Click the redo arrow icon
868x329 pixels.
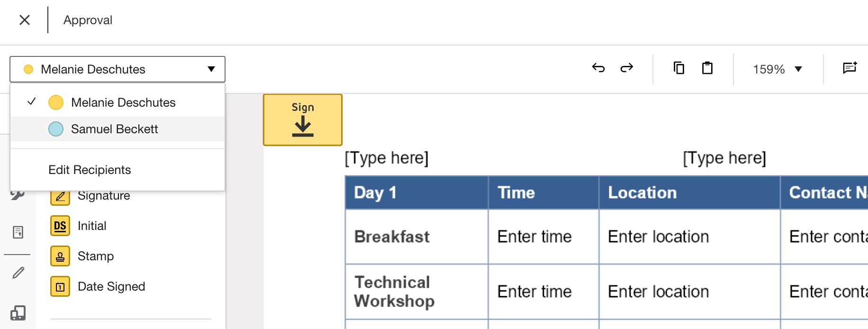coord(627,68)
